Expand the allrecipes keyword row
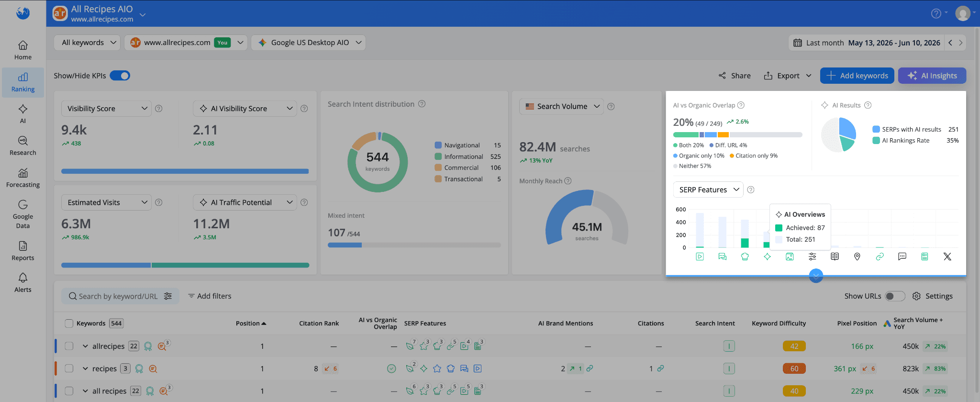 point(85,346)
